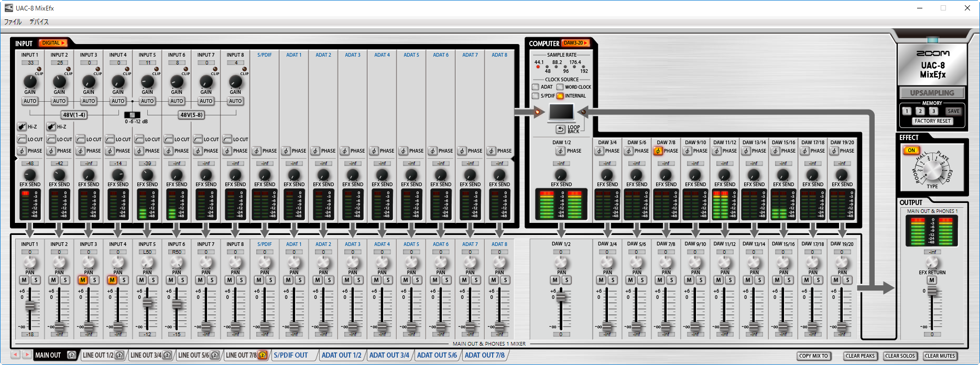Invert the phase on ADAT 5

pyautogui.click(x=403, y=151)
